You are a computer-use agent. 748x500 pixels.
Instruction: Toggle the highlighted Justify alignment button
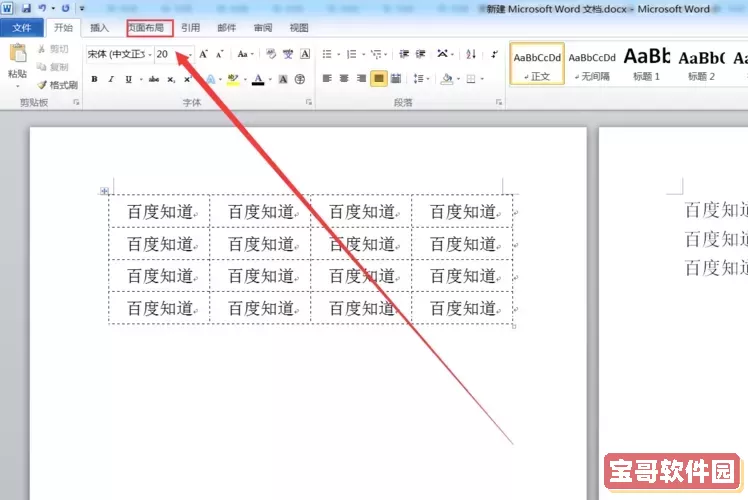point(379,78)
